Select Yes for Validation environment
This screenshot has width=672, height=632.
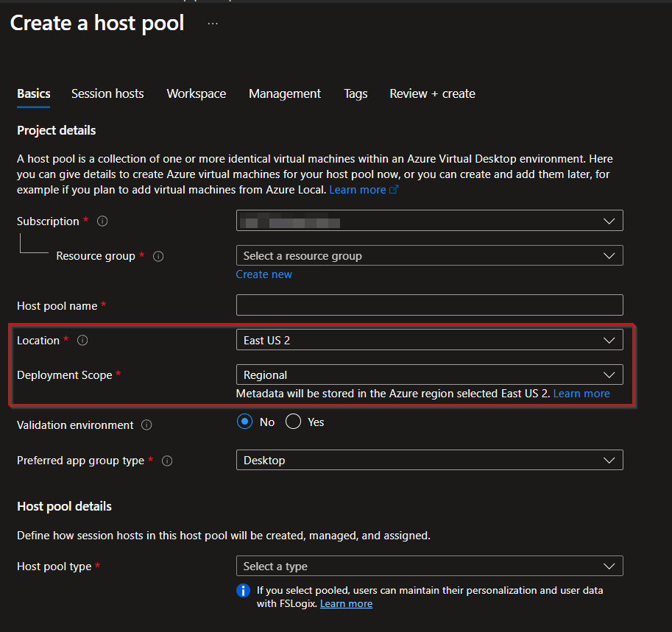294,422
